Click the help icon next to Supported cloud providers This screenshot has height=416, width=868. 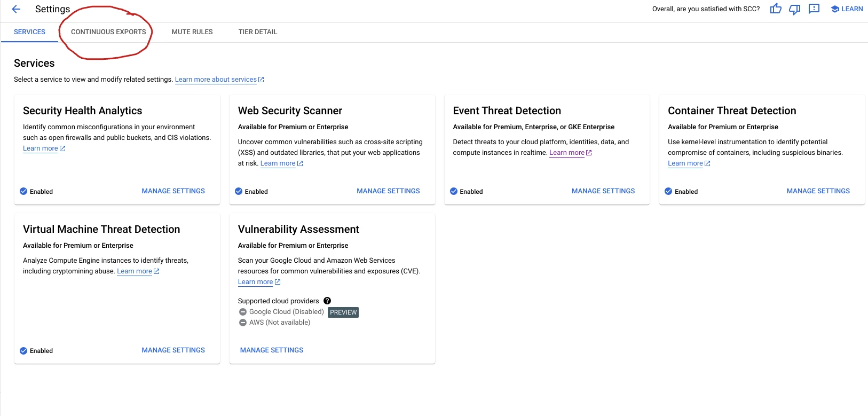327,301
